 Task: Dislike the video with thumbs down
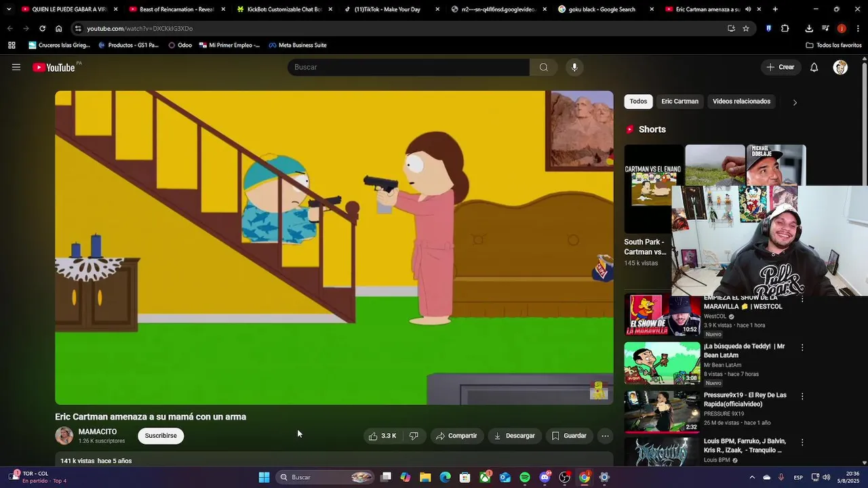tap(414, 436)
